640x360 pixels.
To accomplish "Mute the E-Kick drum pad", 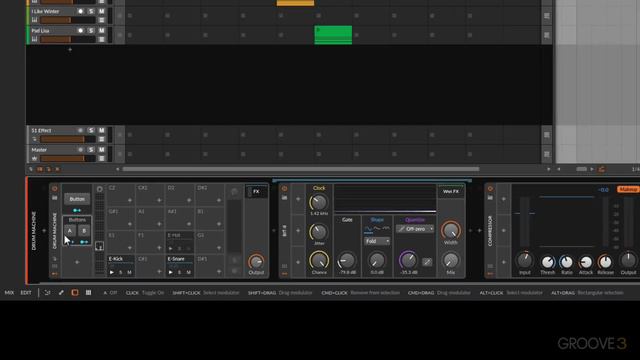I will [x=129, y=272].
